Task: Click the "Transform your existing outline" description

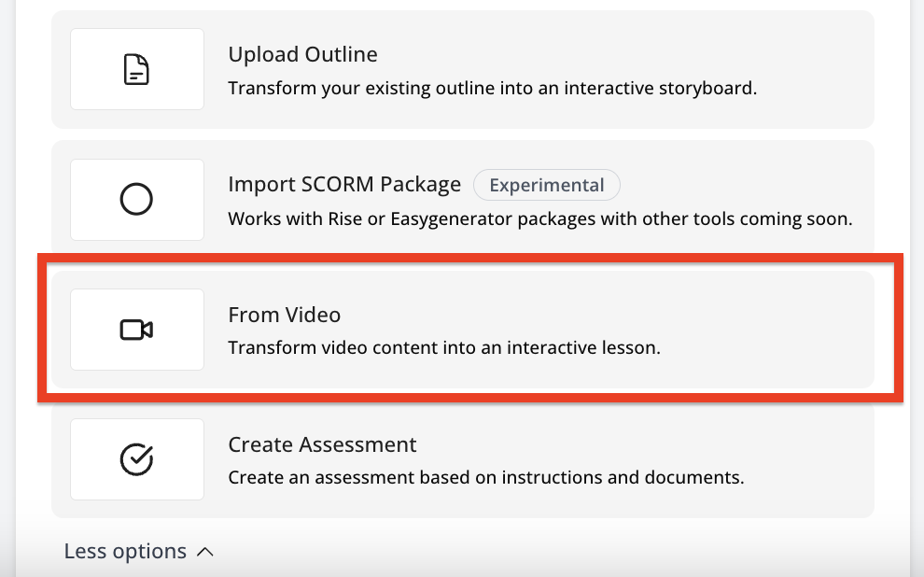Action: [x=492, y=89]
